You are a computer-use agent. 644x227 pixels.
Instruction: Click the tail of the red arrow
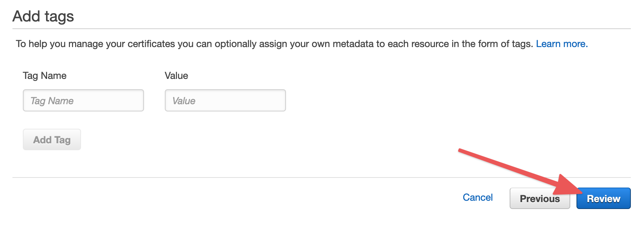click(x=461, y=151)
